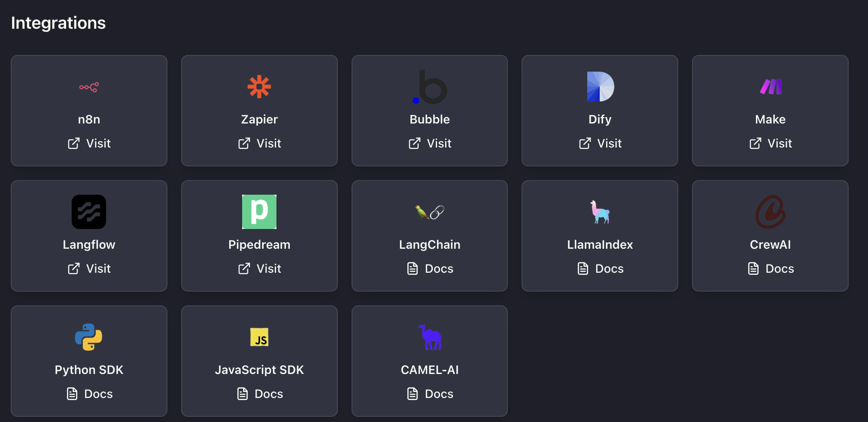Click the orange Zapier asterisk logo
The width and height of the screenshot is (868, 422).
point(259,87)
